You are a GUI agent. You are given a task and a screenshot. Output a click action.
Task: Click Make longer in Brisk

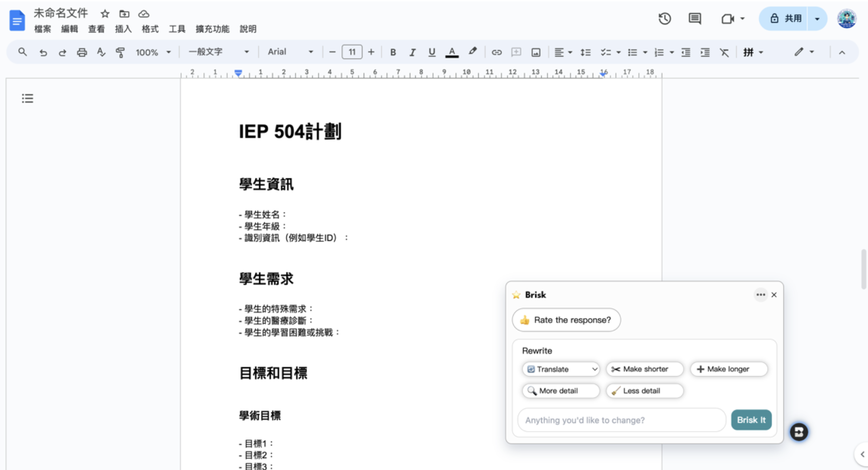coord(729,369)
